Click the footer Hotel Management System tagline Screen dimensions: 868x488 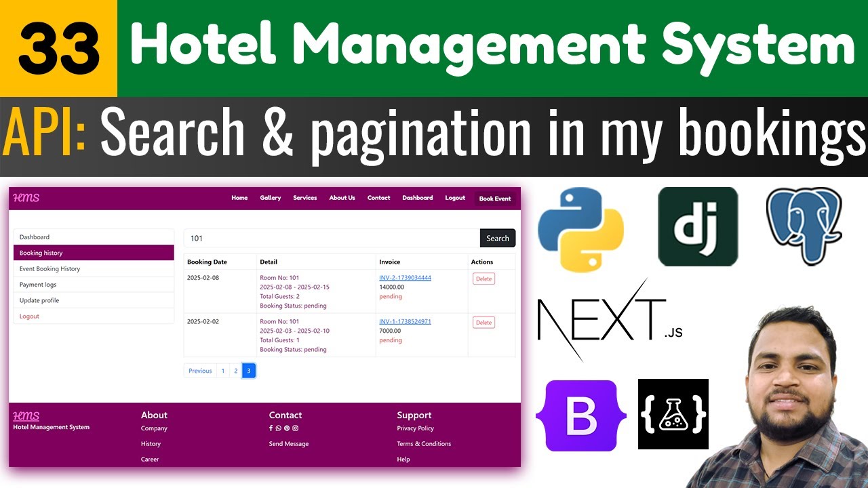pos(52,427)
